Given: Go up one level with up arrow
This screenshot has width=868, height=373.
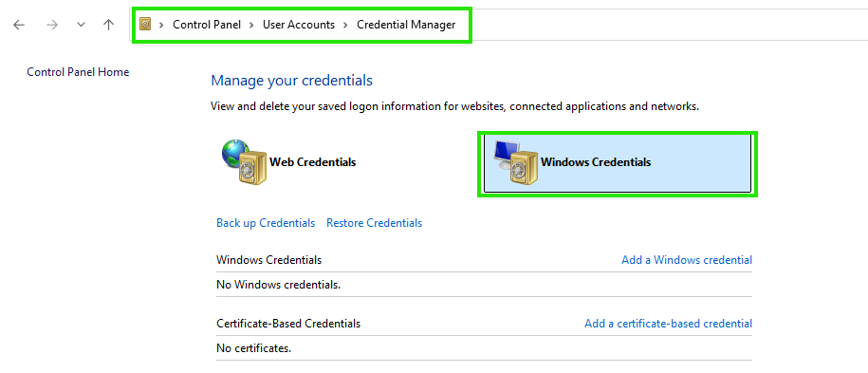Looking at the screenshot, I should pyautogui.click(x=108, y=25).
